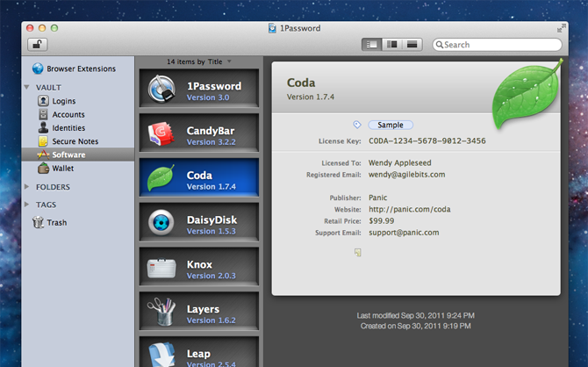Click the Coda leaf icon in list
Screen dimensions: 588x367
pyautogui.click(x=161, y=178)
